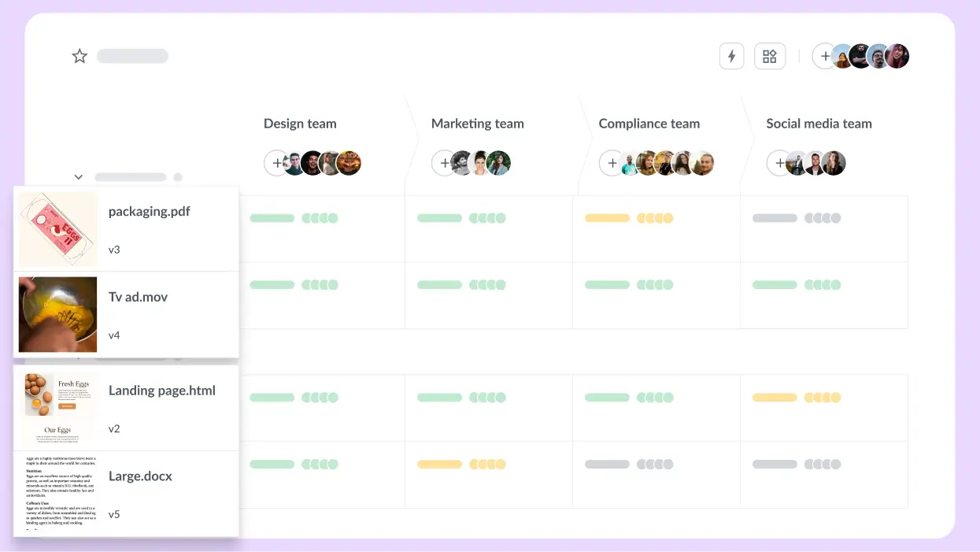Star this board as a favorite
This screenshot has width=980, height=552.
coord(79,55)
